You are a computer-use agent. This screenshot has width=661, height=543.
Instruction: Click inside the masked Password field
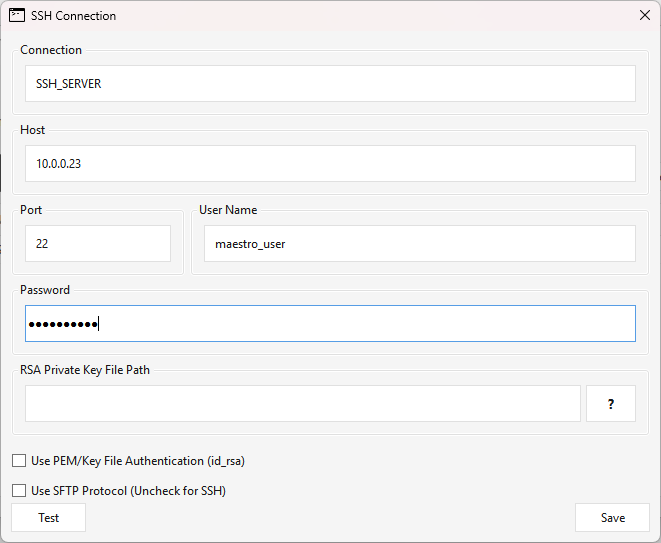coord(330,323)
